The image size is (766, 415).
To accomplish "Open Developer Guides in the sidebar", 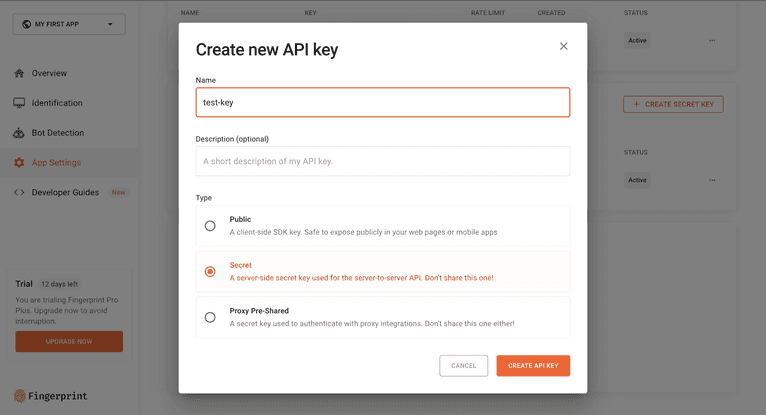I will [65, 192].
